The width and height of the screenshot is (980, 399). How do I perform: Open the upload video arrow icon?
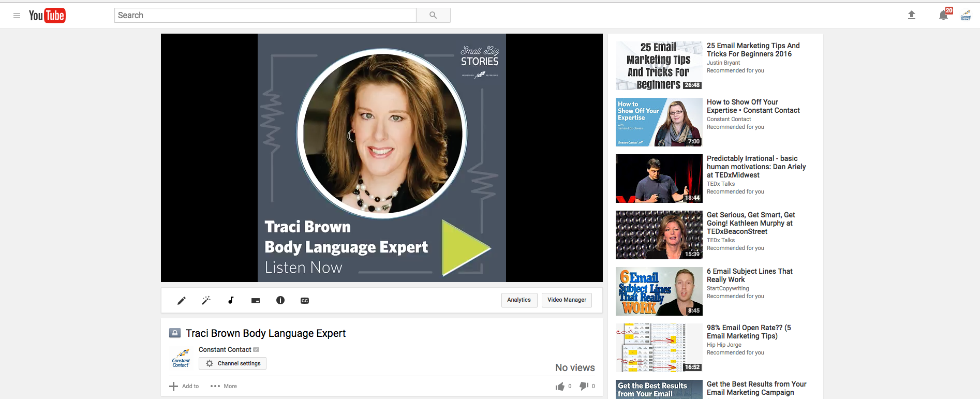pyautogui.click(x=912, y=16)
